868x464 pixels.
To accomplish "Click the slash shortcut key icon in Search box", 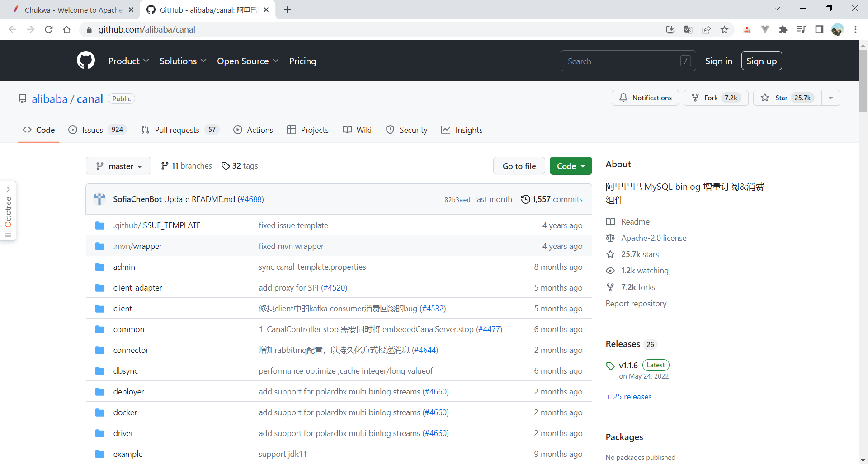I will tap(686, 61).
